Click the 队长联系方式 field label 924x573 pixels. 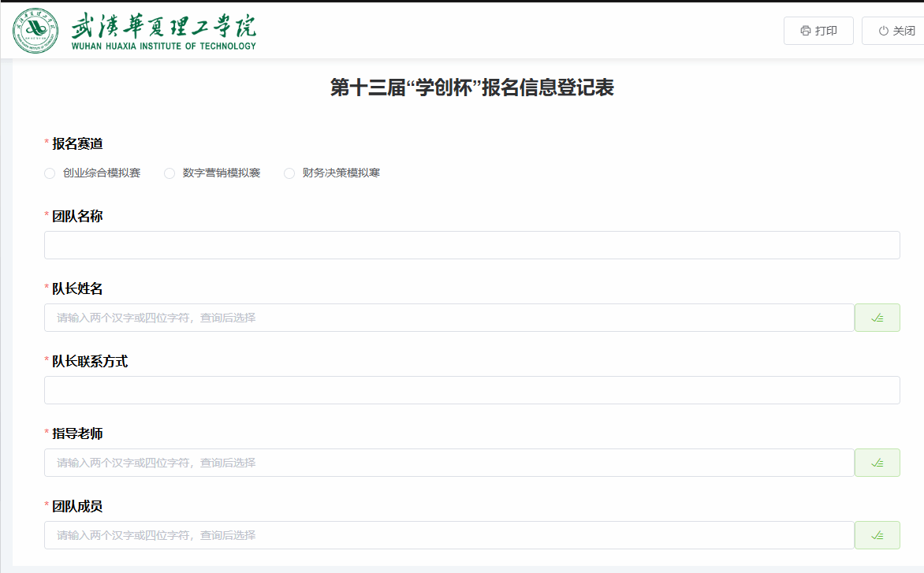pos(90,361)
